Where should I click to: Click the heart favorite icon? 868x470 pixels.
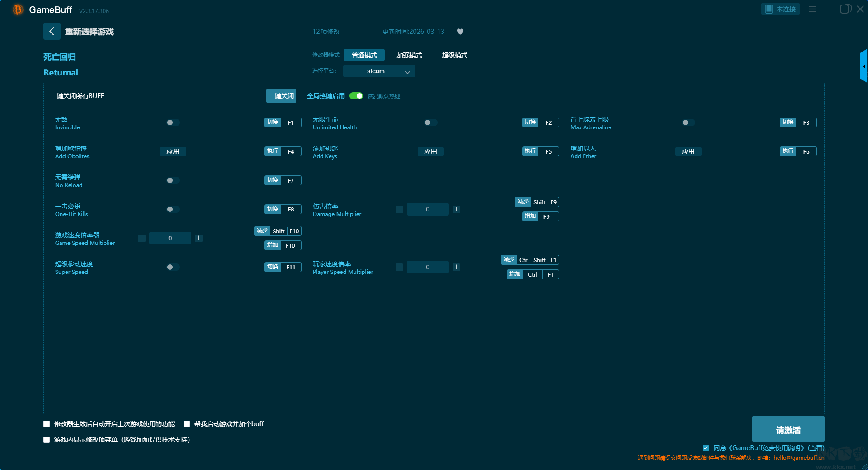[460, 32]
